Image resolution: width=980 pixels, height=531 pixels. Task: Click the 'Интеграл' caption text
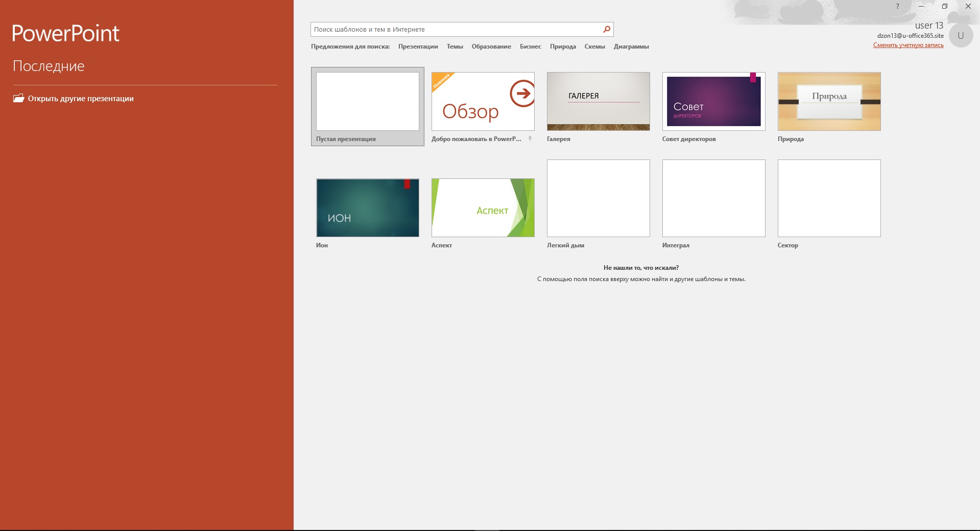[676, 245]
